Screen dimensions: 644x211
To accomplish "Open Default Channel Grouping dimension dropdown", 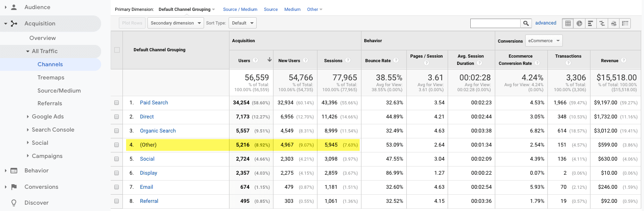I will click(187, 9).
